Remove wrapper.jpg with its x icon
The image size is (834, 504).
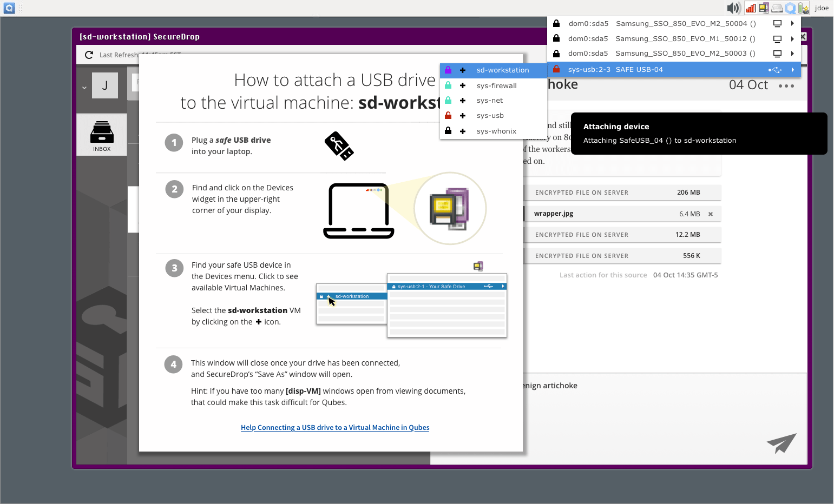[711, 214]
